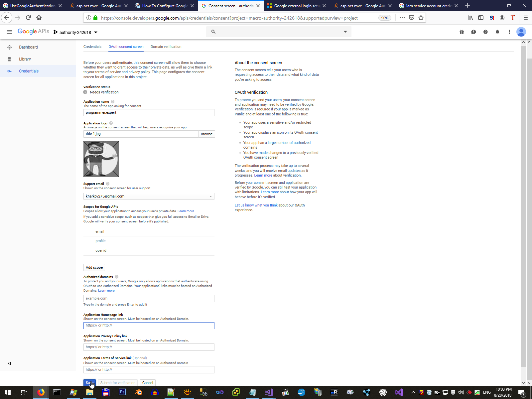Switch to the Google external login setup browser tab
The height and width of the screenshot is (399, 532).
297,6
